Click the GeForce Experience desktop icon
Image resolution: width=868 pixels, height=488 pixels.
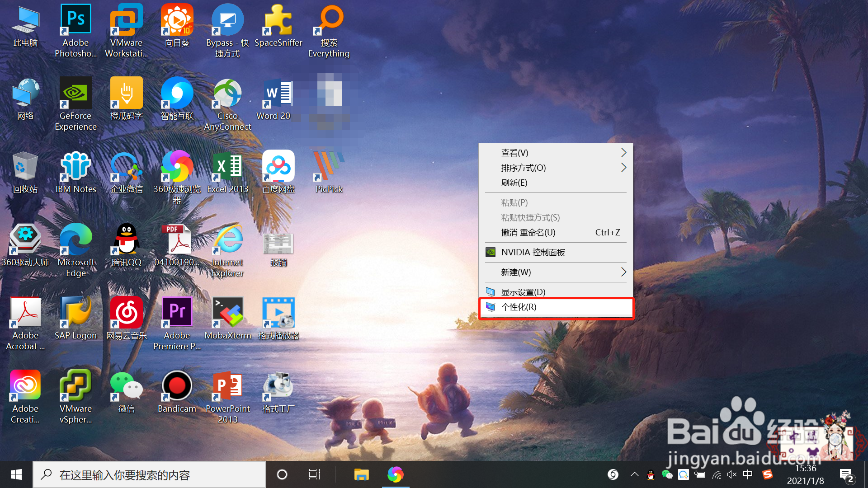click(x=75, y=94)
